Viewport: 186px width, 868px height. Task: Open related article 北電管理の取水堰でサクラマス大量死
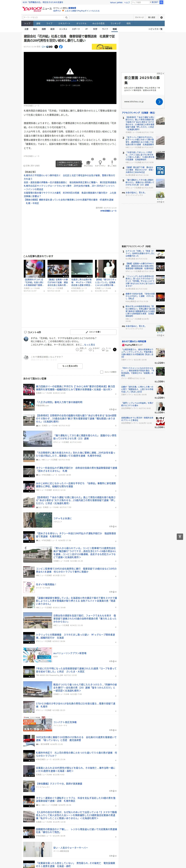(70, 194)
